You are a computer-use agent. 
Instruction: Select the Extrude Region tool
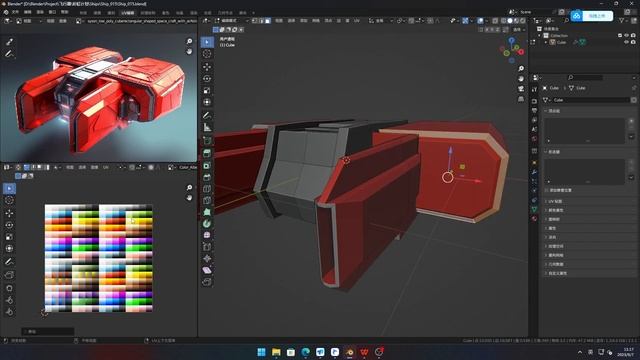coord(207,153)
